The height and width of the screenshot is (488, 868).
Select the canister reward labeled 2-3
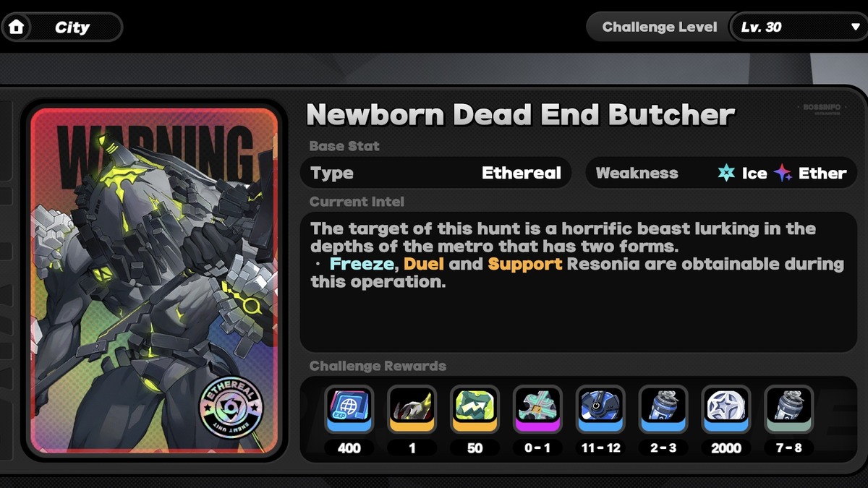(x=663, y=408)
